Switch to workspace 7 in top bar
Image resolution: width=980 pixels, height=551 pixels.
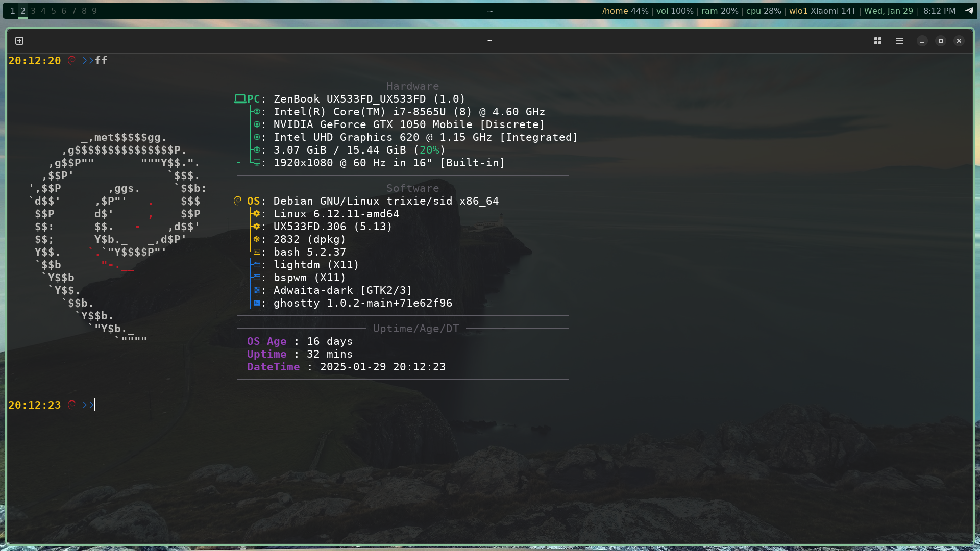pos(74,11)
